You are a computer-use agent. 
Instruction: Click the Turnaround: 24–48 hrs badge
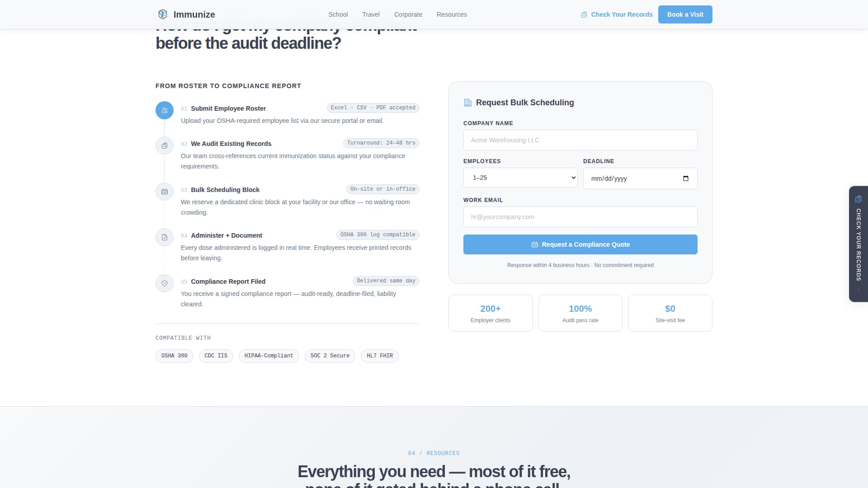(381, 143)
